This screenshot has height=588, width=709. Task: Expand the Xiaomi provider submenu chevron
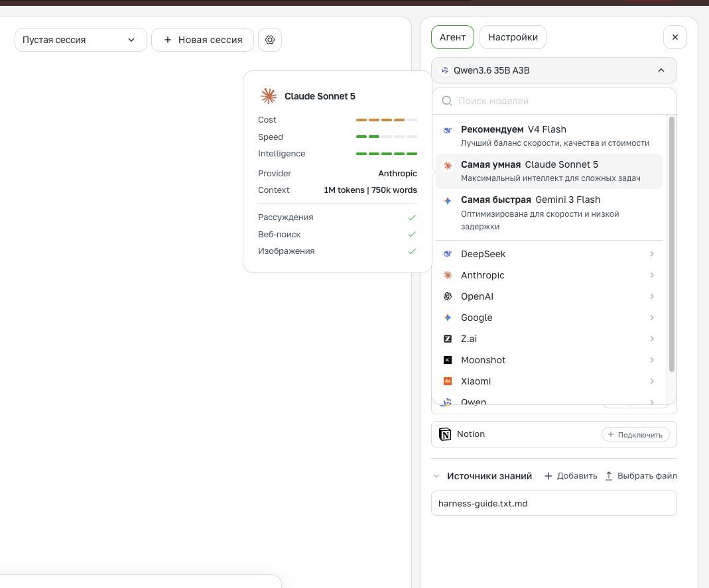pos(652,381)
